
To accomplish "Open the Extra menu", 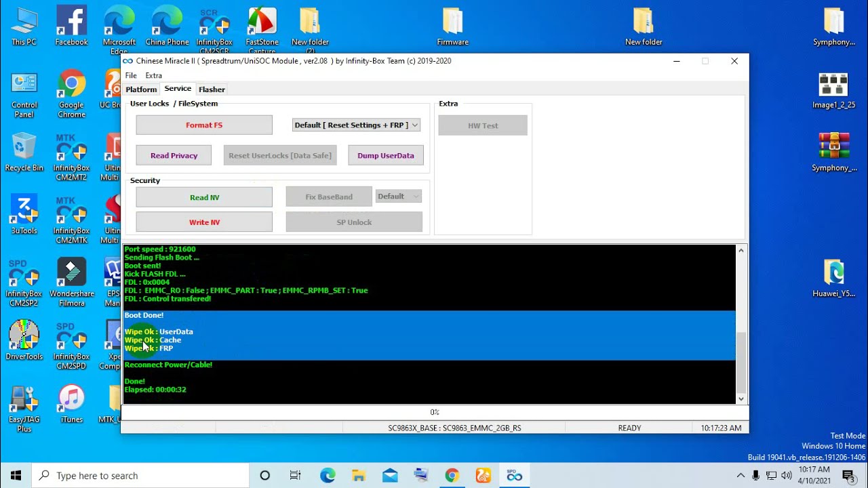I will coord(153,75).
